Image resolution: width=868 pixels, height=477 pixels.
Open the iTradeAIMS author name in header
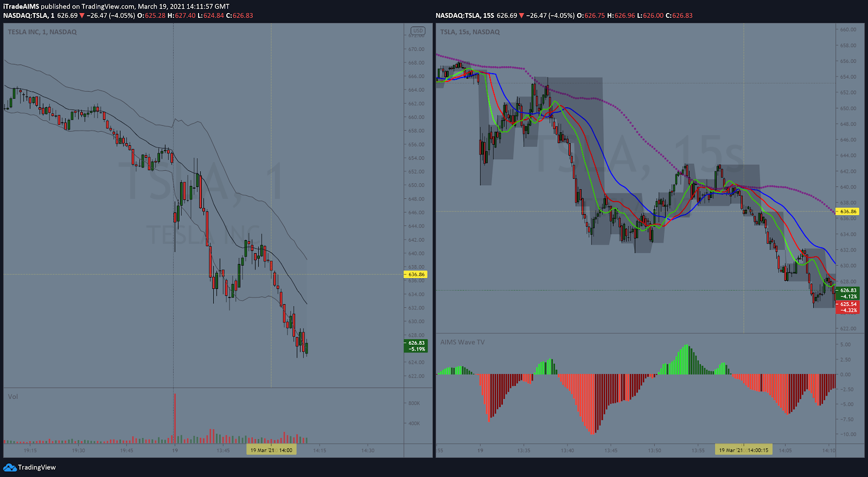[21, 7]
